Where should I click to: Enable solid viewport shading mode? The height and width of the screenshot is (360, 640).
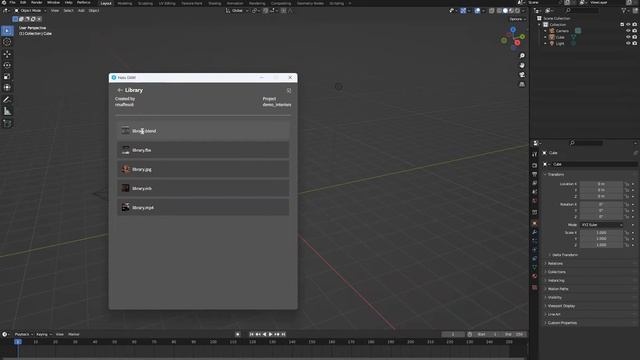pos(505,11)
